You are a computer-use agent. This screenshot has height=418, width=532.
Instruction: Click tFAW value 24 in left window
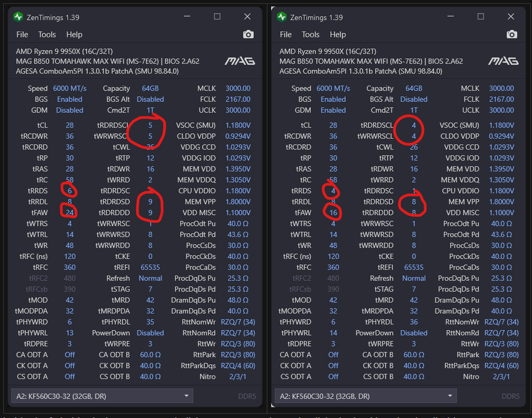tap(69, 213)
